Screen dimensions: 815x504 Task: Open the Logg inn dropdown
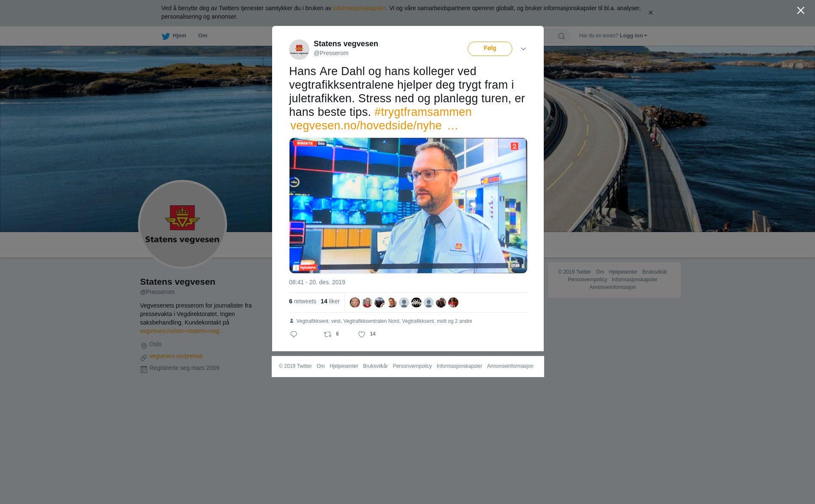pyautogui.click(x=633, y=36)
